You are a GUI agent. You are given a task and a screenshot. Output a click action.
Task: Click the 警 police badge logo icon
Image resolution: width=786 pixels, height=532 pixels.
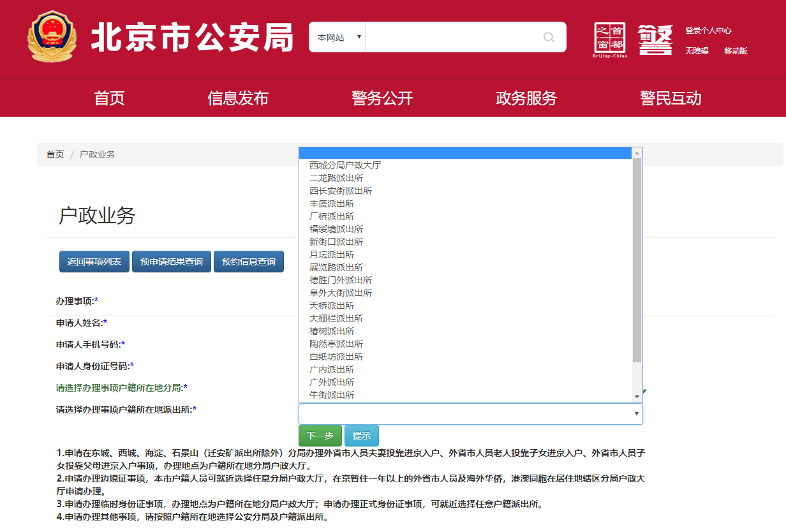(655, 40)
